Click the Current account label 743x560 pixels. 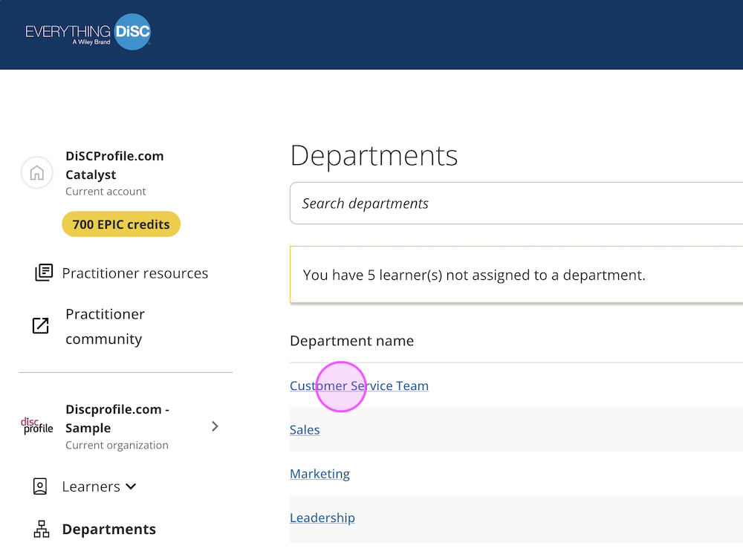(106, 192)
